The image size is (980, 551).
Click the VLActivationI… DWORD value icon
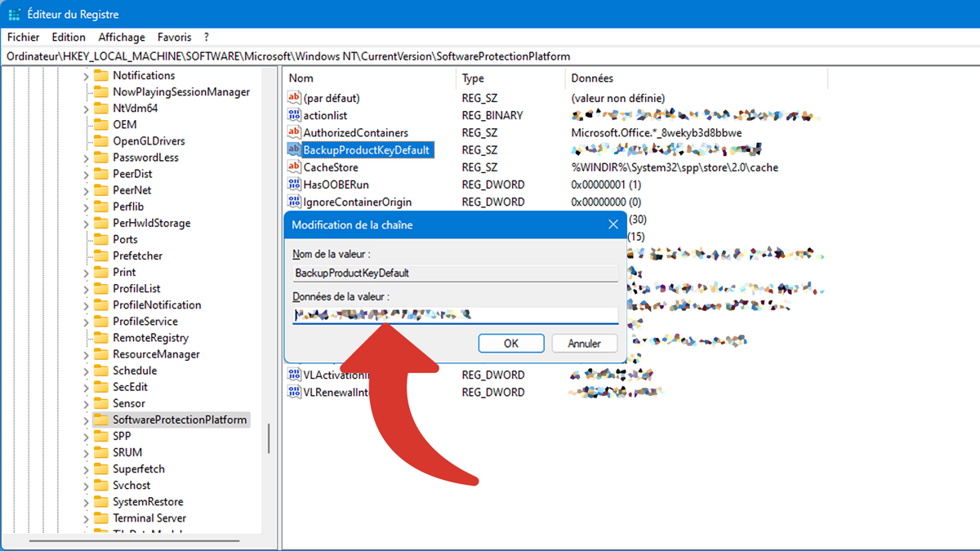point(294,375)
